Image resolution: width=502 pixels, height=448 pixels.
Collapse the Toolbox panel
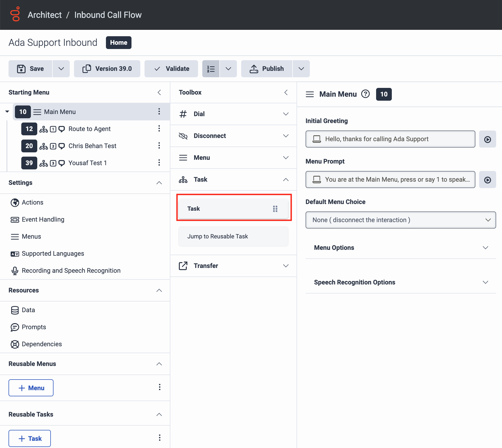click(286, 92)
